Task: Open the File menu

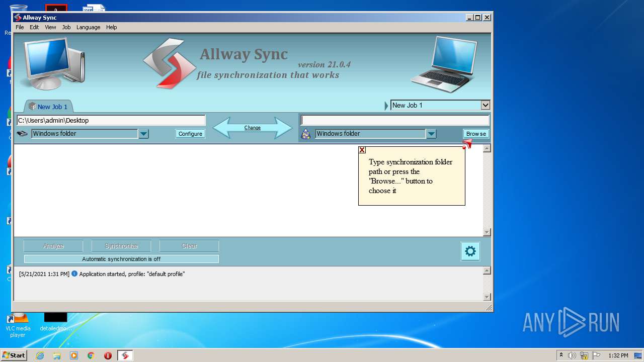Action: click(x=20, y=27)
